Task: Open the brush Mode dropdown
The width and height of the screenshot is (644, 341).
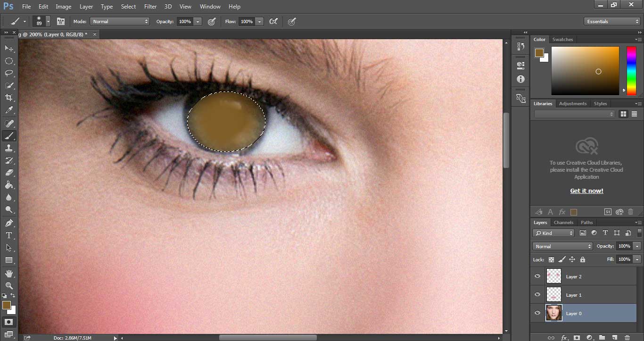Action: click(x=119, y=21)
